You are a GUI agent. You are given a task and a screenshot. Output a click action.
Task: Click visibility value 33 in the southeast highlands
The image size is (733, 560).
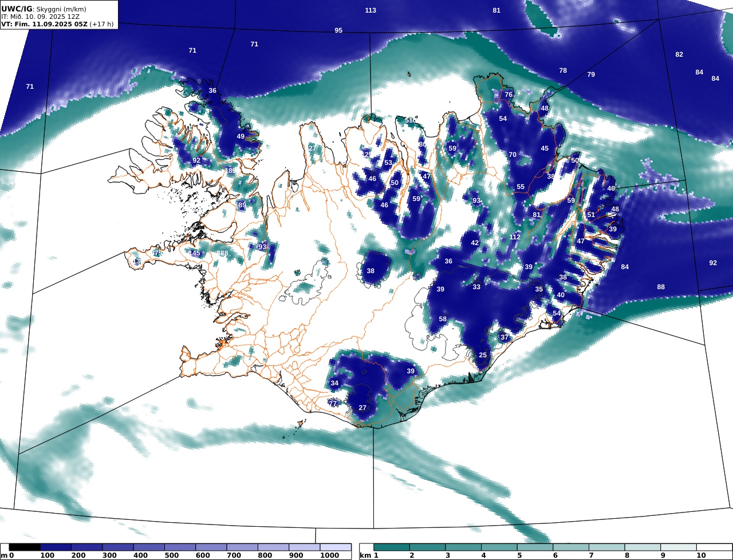pyautogui.click(x=476, y=287)
